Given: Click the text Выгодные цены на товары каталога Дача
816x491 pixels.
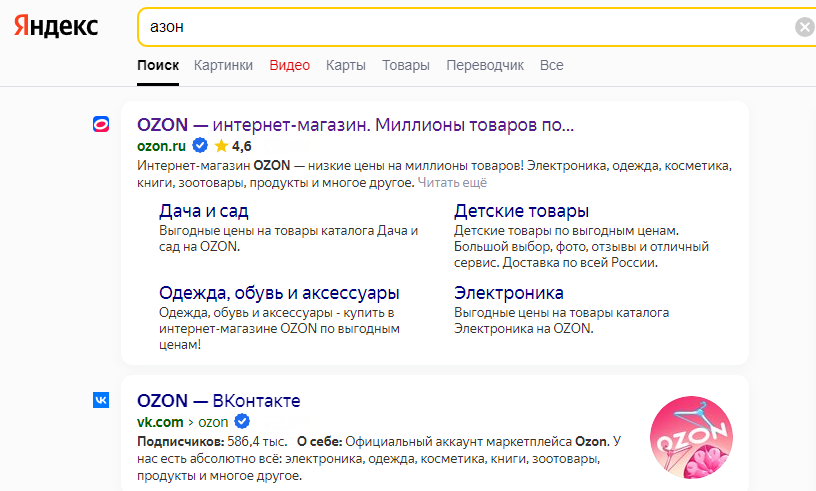Looking at the screenshot, I should pyautogui.click(x=284, y=231).
